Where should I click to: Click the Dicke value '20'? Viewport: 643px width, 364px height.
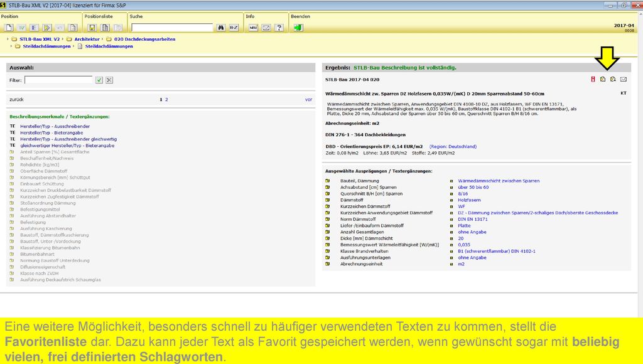coord(460,238)
